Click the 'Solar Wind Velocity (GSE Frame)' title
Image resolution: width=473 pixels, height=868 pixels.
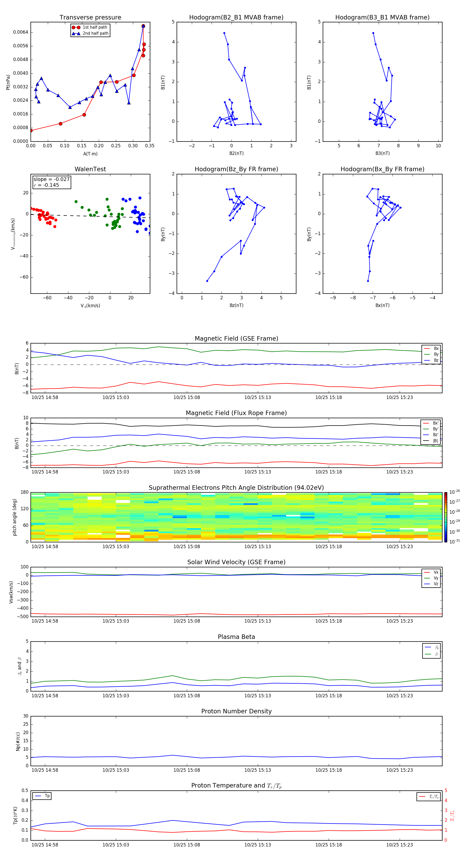point(236,562)
